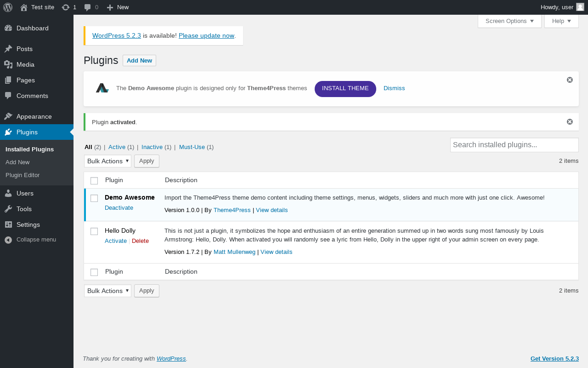Click the Theme4Press logo icon
Viewport: 588px width, 368px height.
point(102,88)
